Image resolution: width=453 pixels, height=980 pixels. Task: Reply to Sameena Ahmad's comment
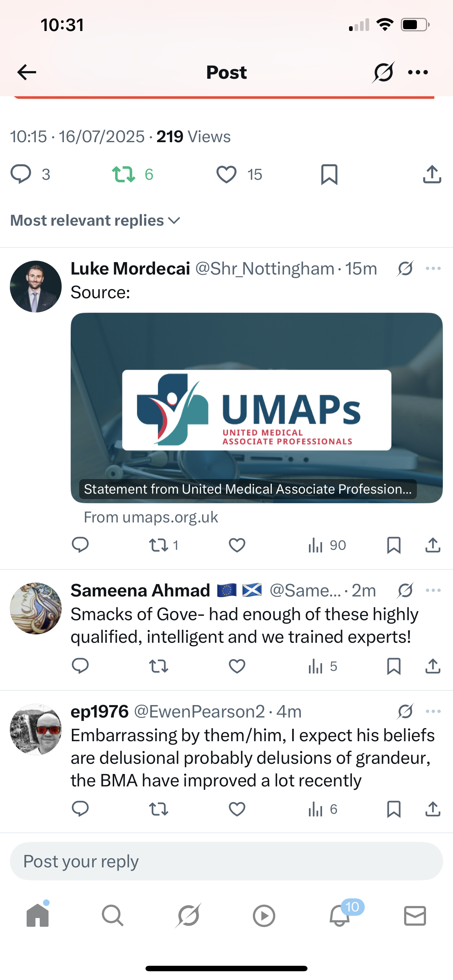pos(80,666)
